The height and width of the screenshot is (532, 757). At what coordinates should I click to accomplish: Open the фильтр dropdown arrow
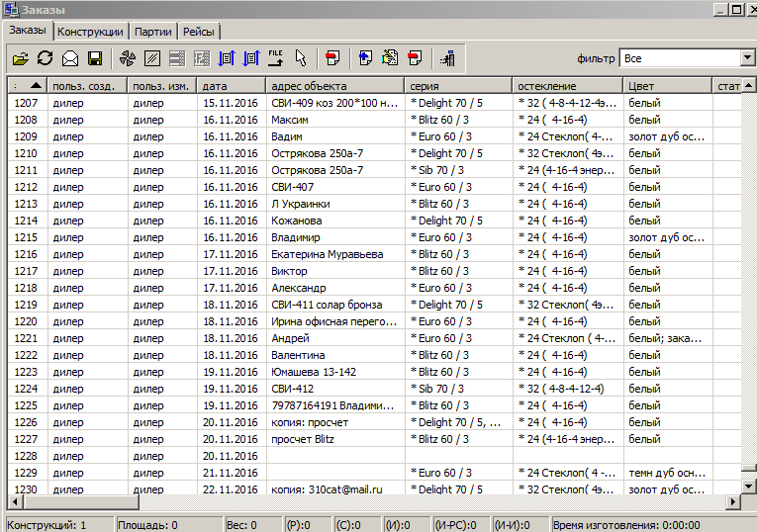[x=747, y=58]
